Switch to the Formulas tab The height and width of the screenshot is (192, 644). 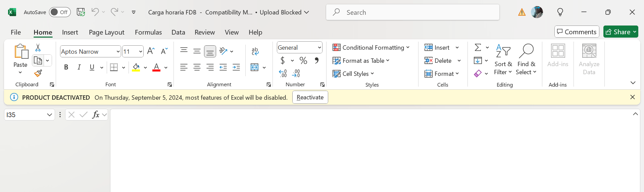[148, 32]
